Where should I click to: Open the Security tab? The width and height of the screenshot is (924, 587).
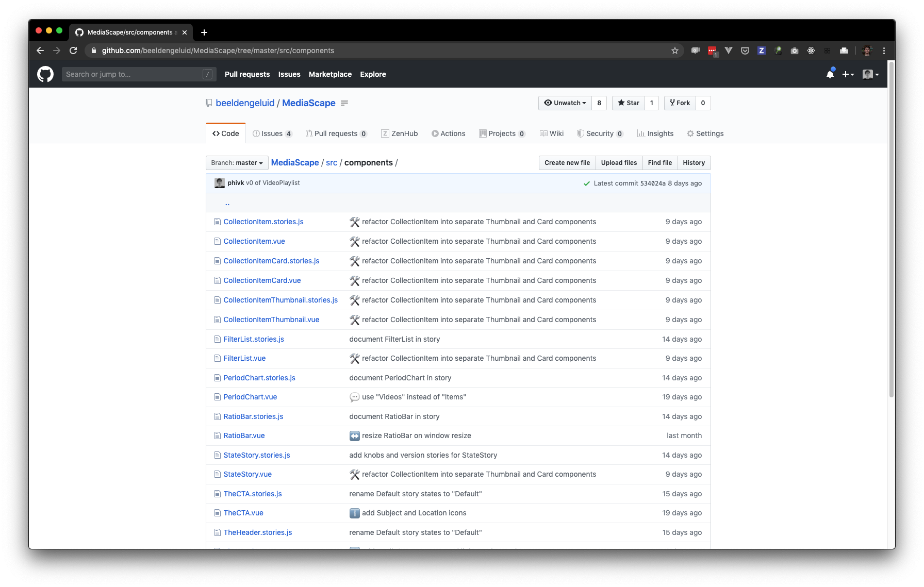600,133
